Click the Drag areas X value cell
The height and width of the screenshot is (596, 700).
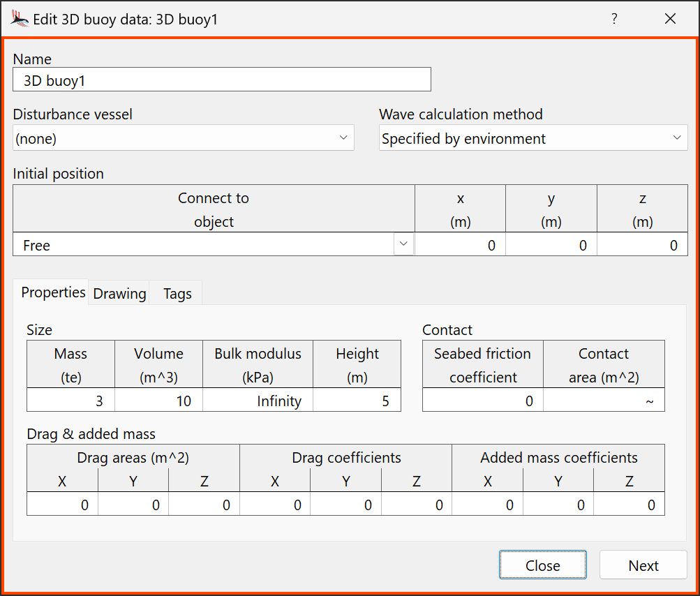[63, 505]
